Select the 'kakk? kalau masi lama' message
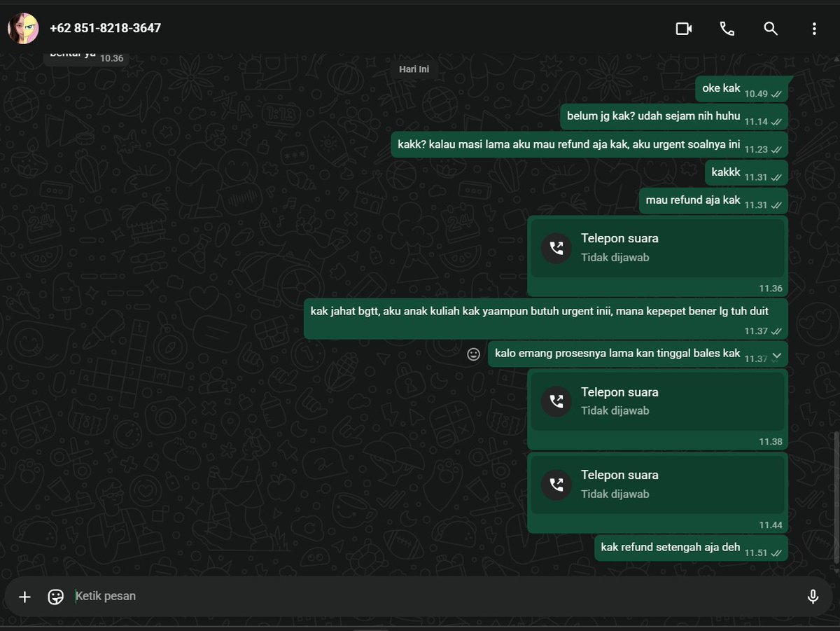The image size is (840, 631). [x=589, y=145]
